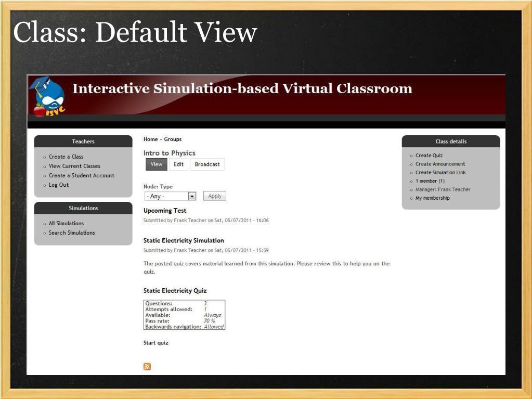The width and height of the screenshot is (532, 399).
Task: Click Create Announcement link
Action: click(440, 164)
